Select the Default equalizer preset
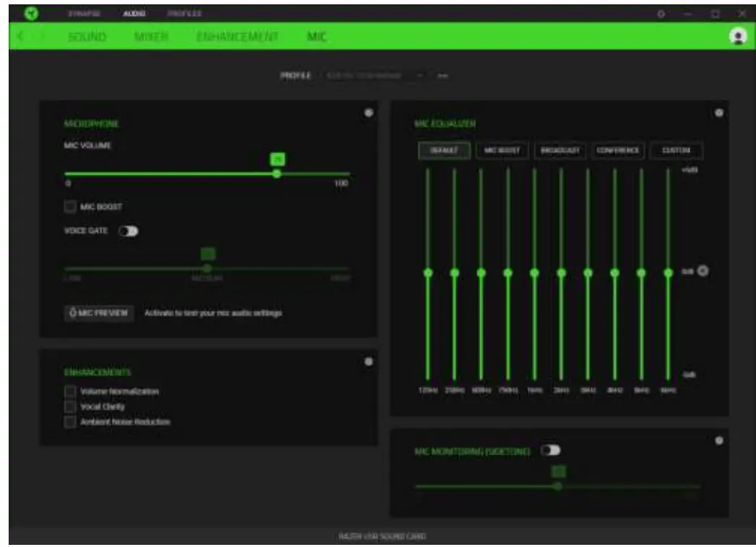 click(x=444, y=150)
